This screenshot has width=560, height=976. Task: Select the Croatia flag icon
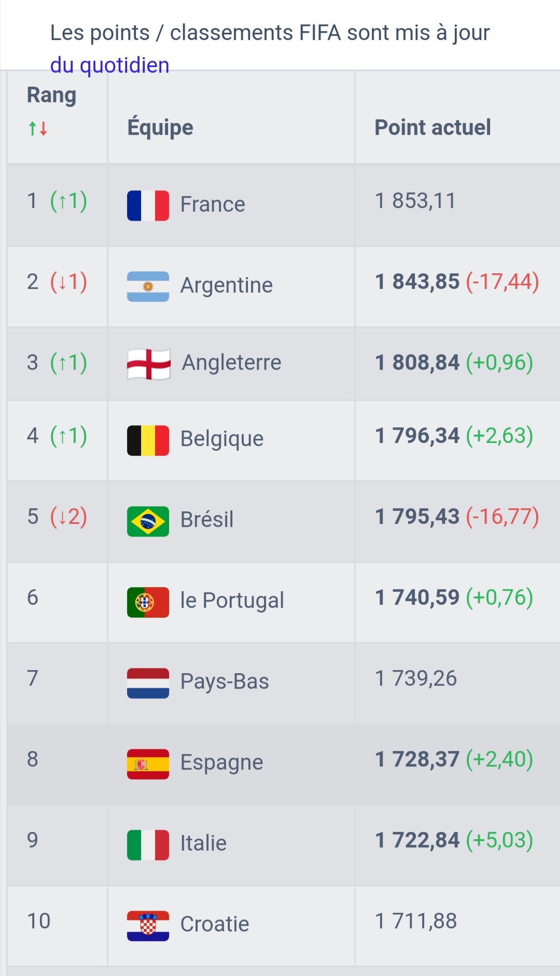click(x=148, y=926)
